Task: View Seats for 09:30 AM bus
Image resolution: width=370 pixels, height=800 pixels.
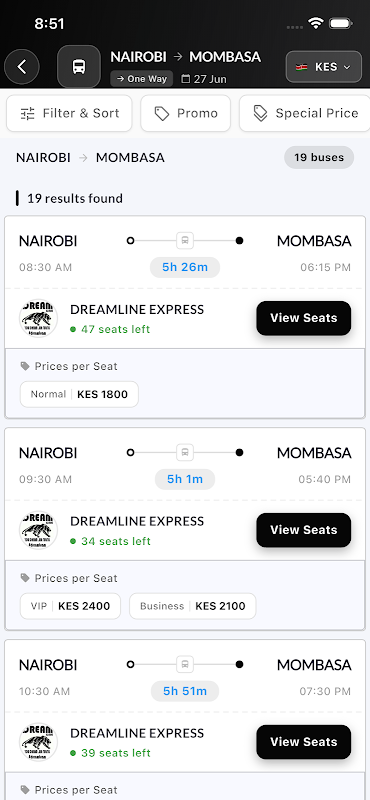Action: (x=304, y=530)
